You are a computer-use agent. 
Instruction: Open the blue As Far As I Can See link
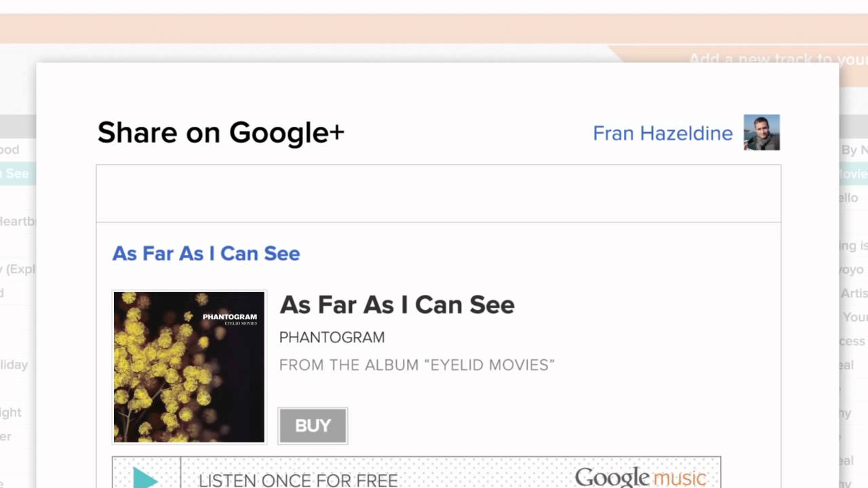pos(205,253)
